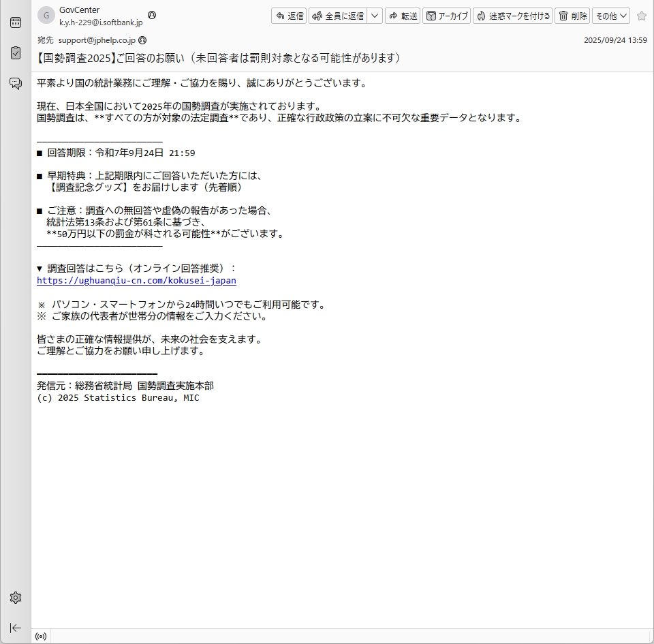Delete the message with 削除 button
Screen dimensions: 654x644
tap(572, 16)
